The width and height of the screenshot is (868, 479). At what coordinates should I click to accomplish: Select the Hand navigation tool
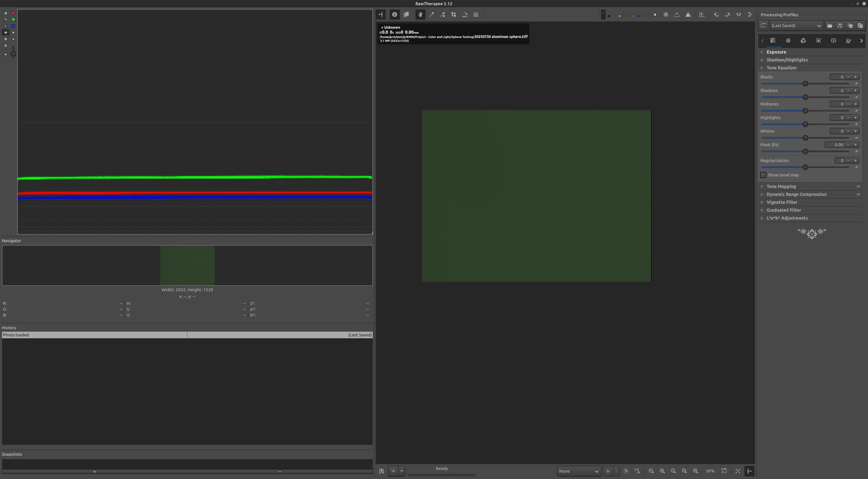pos(420,15)
